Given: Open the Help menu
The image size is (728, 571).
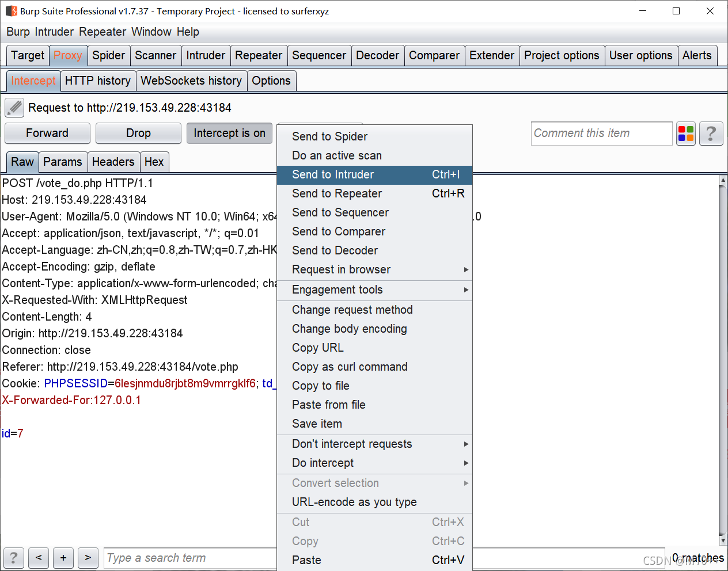Looking at the screenshot, I should coord(188,32).
